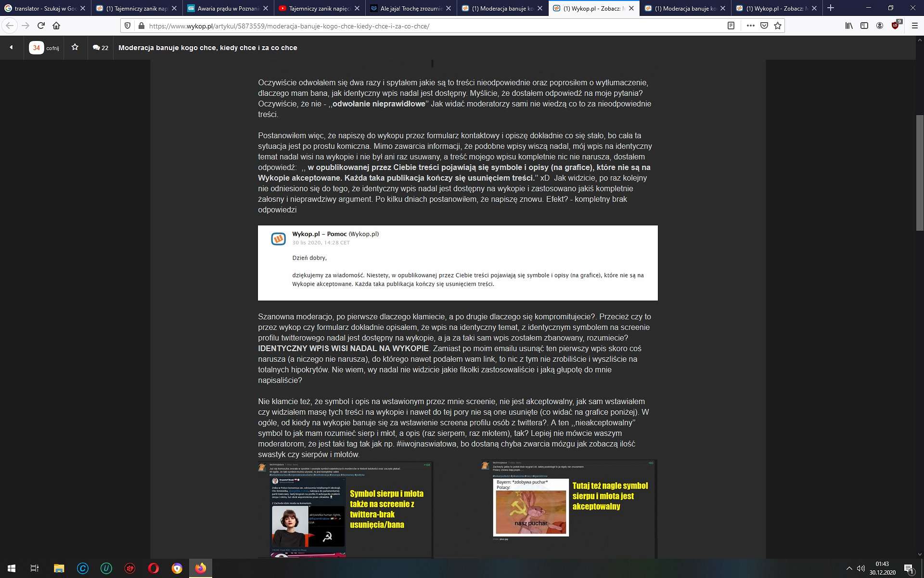Click cofnij to undo the vote
The height and width of the screenshot is (578, 924).
[52, 48]
